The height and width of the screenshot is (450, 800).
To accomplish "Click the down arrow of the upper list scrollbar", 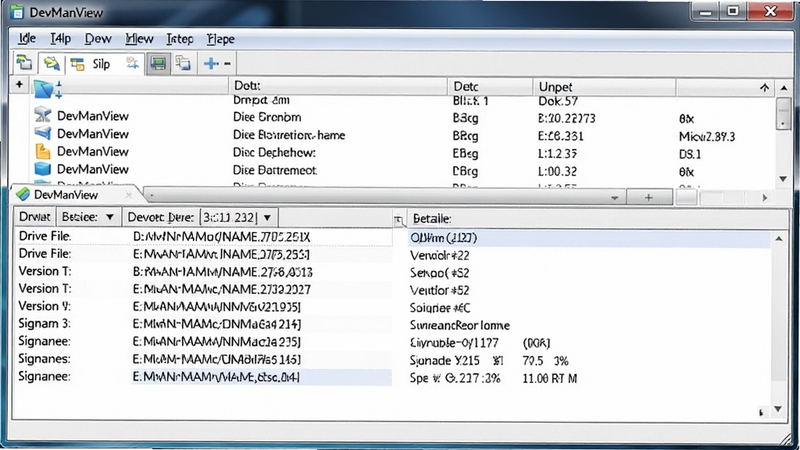I will pos(784,179).
